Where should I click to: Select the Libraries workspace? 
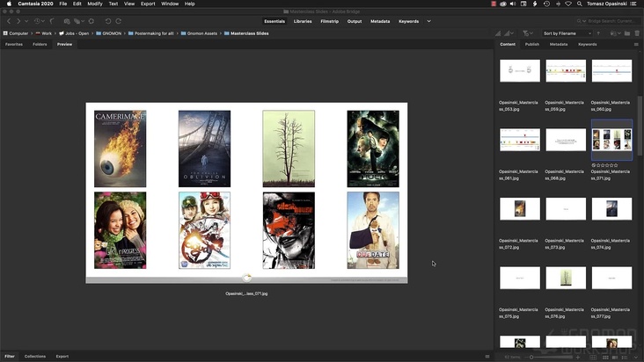point(303,21)
